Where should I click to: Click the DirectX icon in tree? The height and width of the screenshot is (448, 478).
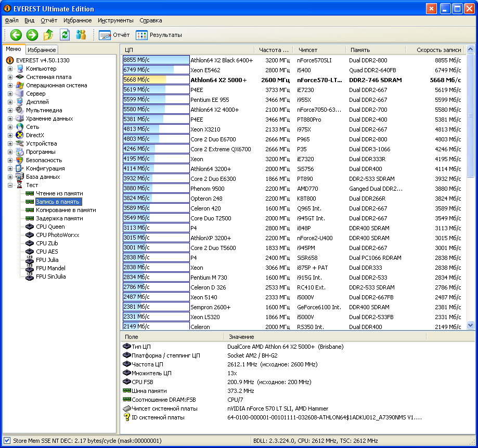(20, 135)
